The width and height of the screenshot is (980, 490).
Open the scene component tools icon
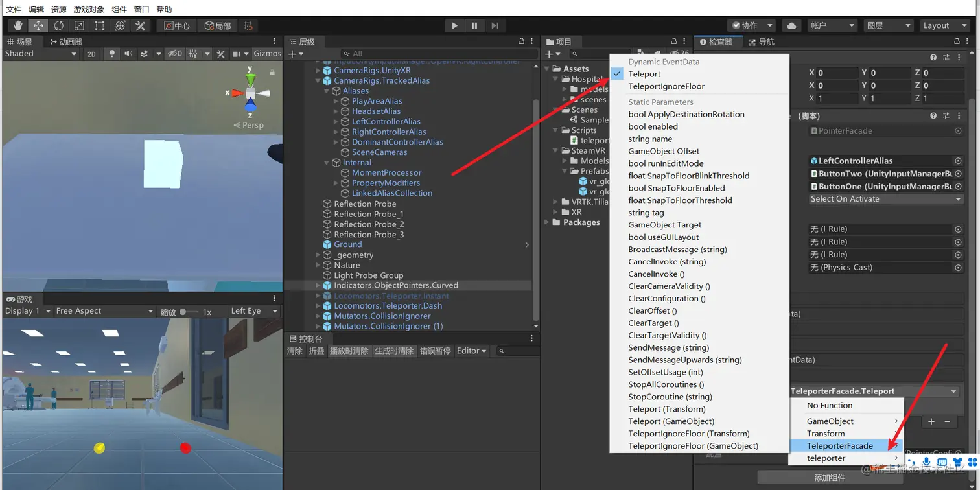(220, 54)
